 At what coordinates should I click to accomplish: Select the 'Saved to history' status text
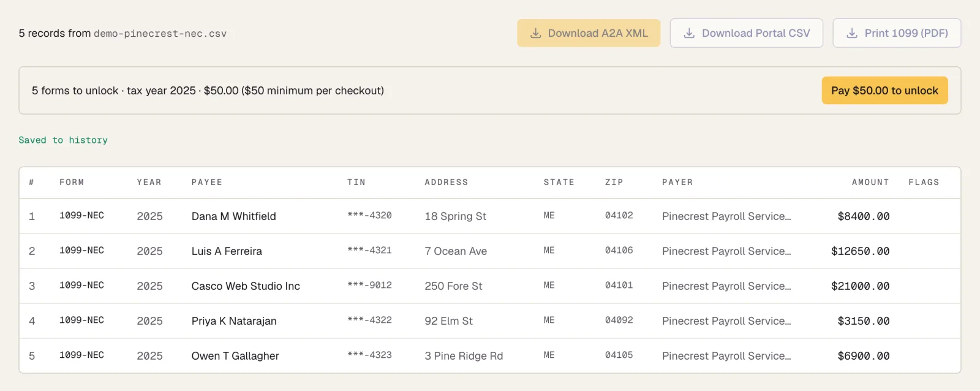pos(63,140)
